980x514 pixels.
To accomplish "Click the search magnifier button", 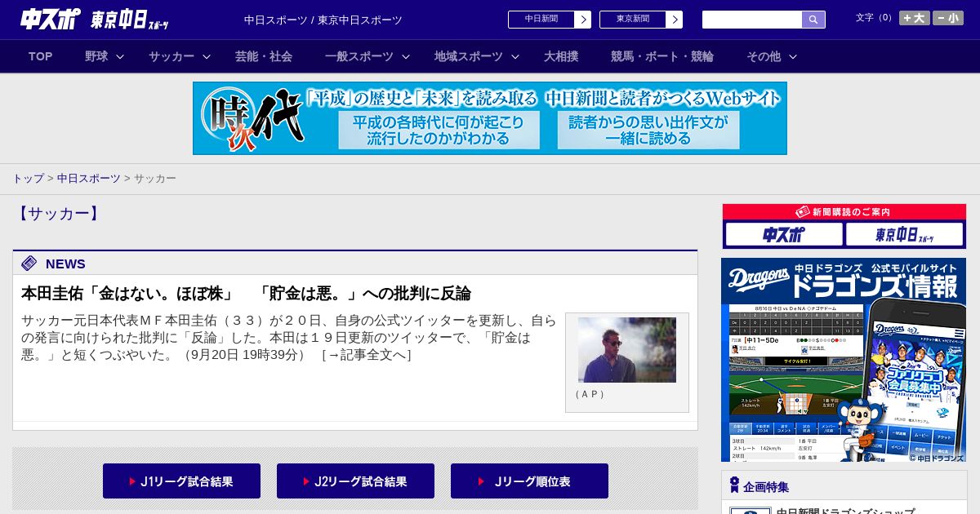I will click(x=813, y=20).
